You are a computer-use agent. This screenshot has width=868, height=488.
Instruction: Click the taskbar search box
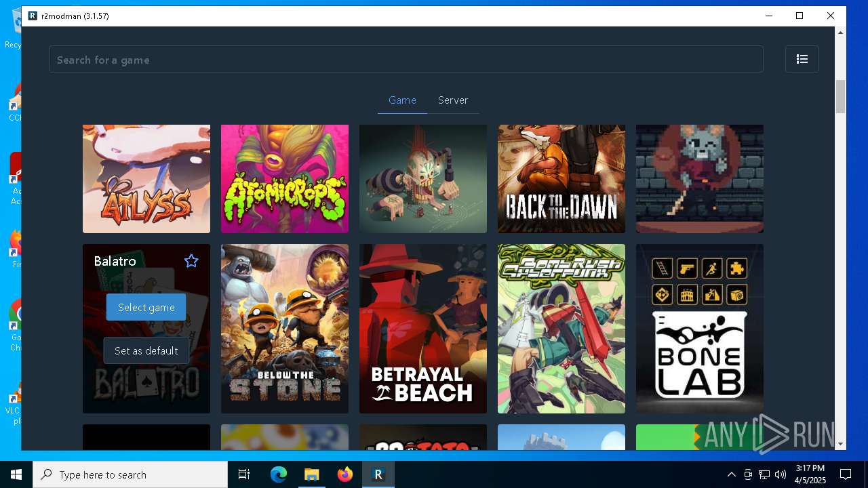130,474
